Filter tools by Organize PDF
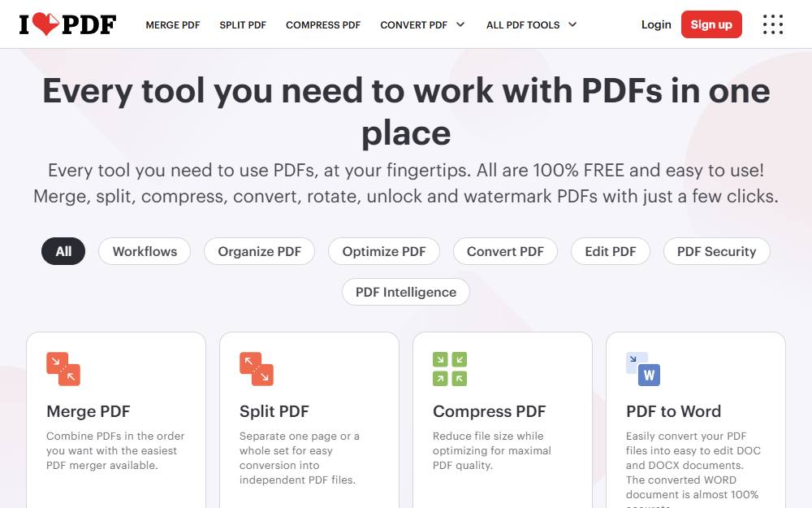 [x=260, y=251]
